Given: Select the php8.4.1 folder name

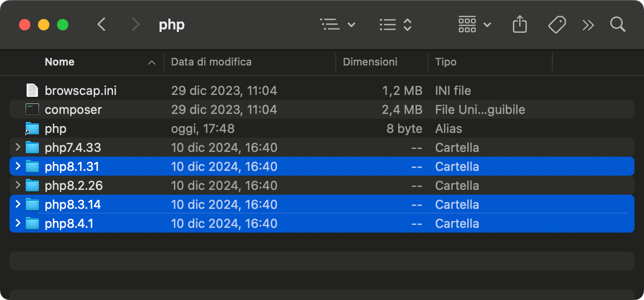Looking at the screenshot, I should (x=69, y=224).
